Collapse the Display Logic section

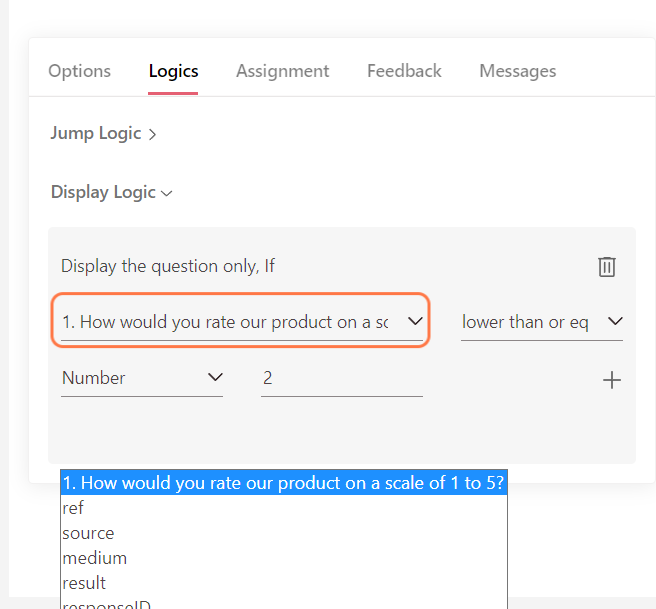click(x=111, y=192)
